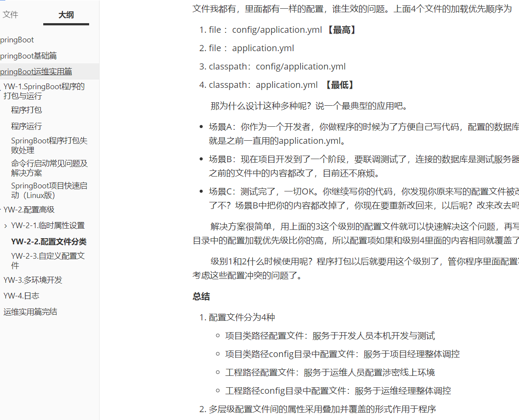Click the 场景C bullet paragraph
The width and height of the screenshot is (519, 420).
(364, 198)
